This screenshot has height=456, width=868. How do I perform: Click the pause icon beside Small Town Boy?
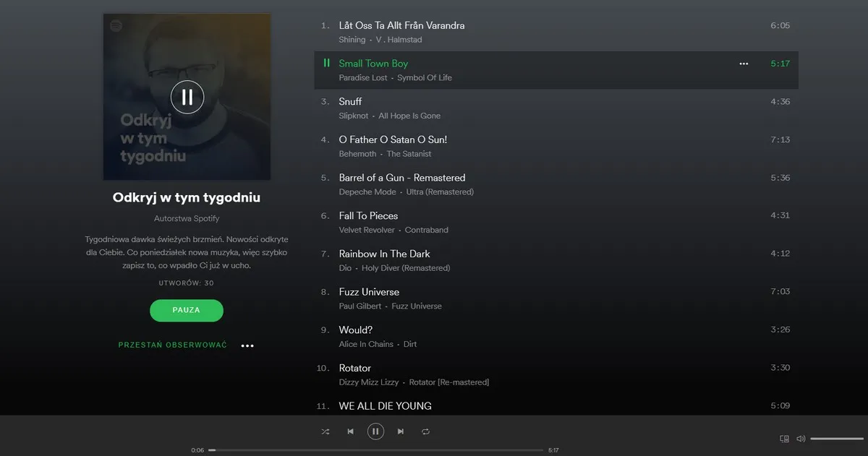(326, 64)
